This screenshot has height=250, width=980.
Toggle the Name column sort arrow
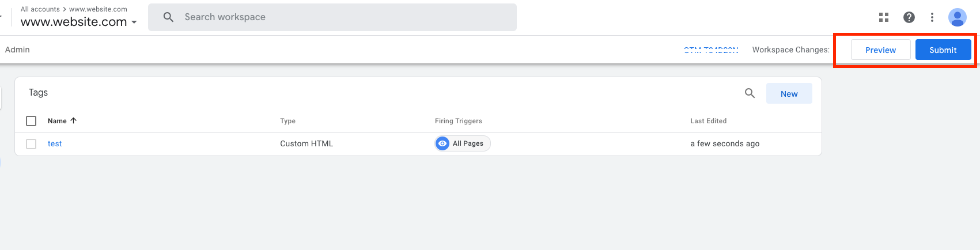click(73, 120)
